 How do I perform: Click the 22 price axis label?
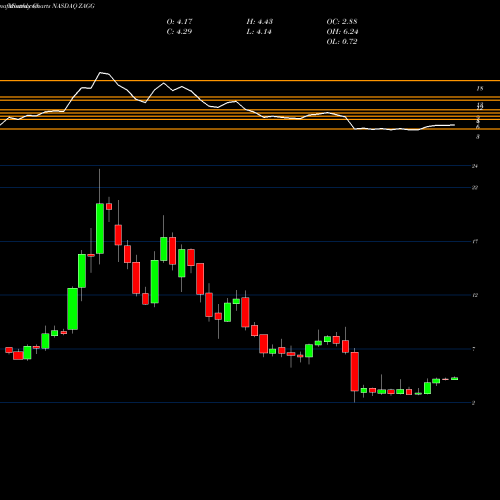point(475,188)
